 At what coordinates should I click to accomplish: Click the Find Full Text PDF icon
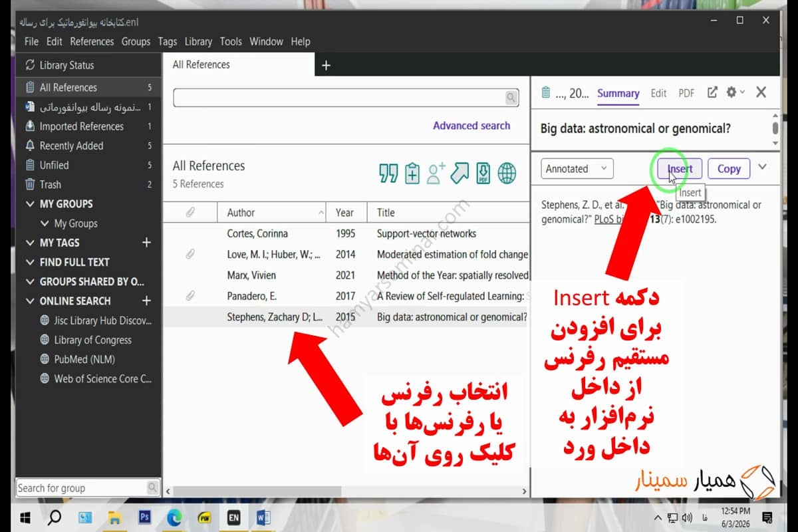click(x=483, y=173)
